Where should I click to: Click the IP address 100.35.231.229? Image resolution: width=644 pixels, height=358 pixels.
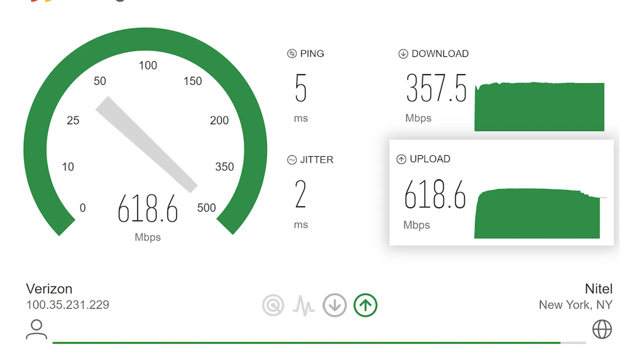[68, 305]
